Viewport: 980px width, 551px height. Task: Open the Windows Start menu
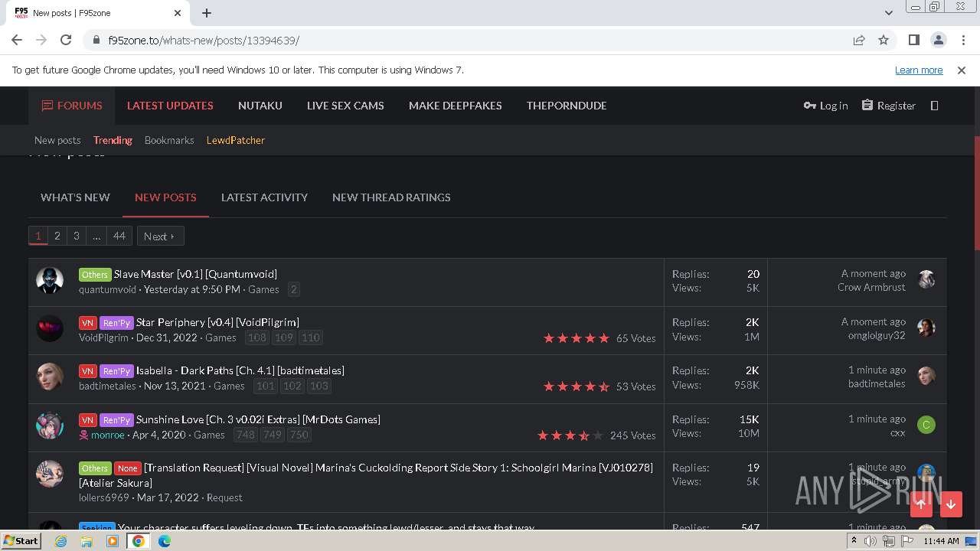pyautogui.click(x=21, y=540)
